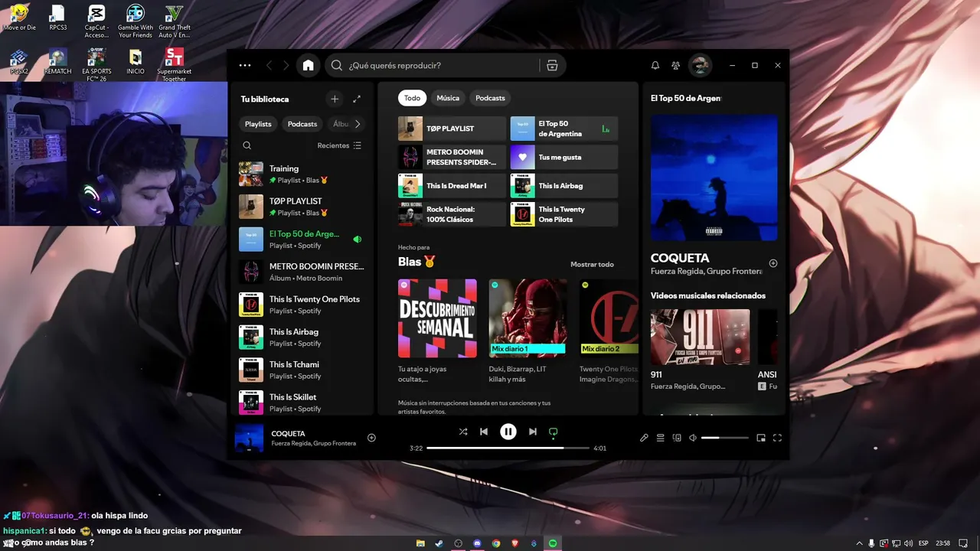Click COQUETA title in right panel

(680, 258)
